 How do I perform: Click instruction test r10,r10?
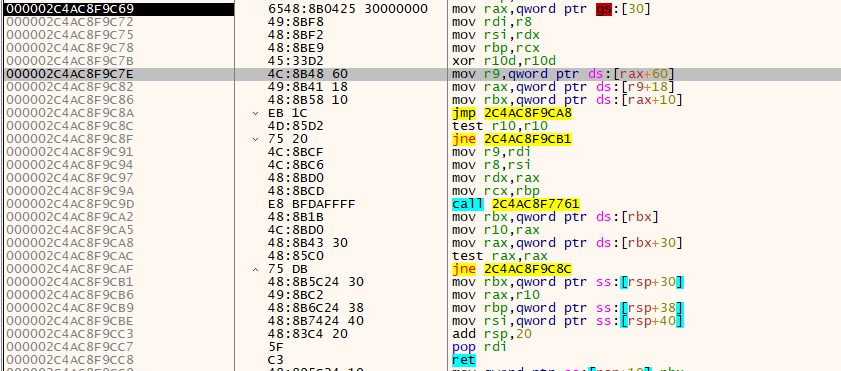pyautogui.click(x=500, y=126)
